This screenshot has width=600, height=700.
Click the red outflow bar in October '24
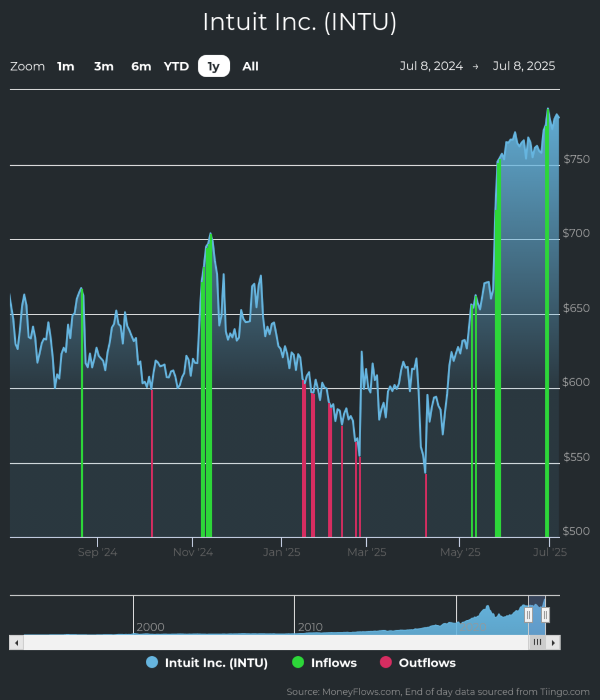(152, 463)
